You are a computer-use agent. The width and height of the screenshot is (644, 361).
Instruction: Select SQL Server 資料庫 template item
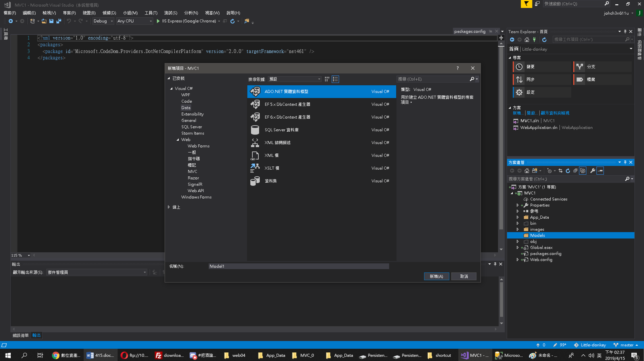tap(321, 130)
